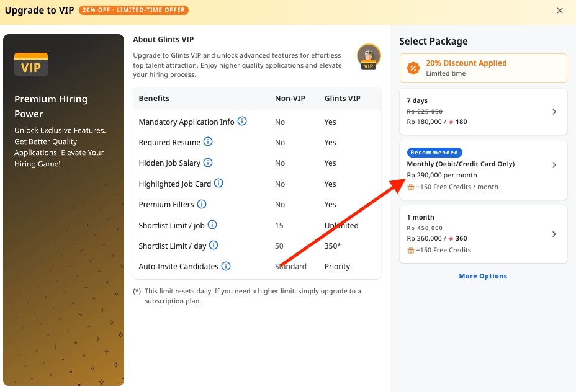View info for Shortlist Limit / day

click(214, 245)
